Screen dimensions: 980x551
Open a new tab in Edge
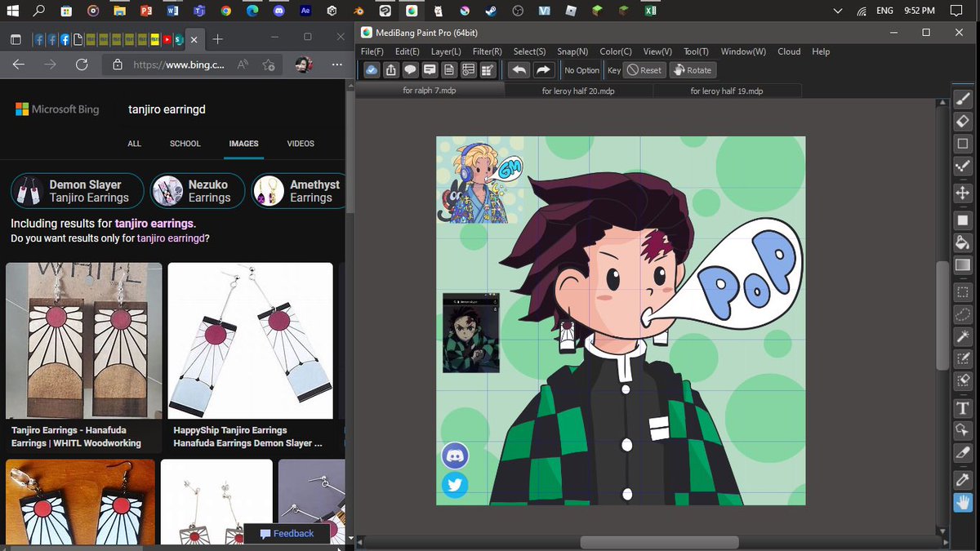point(218,39)
